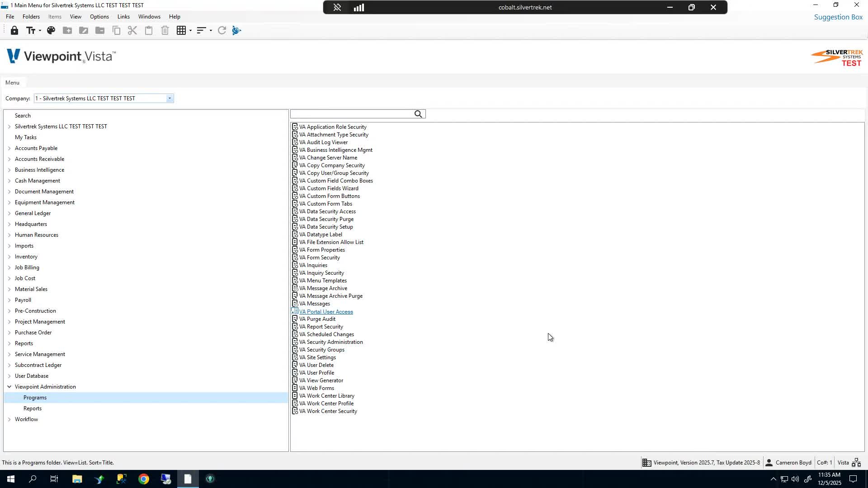The image size is (868, 488).
Task: Expand the Payroll tree node
Action: pos(9,300)
